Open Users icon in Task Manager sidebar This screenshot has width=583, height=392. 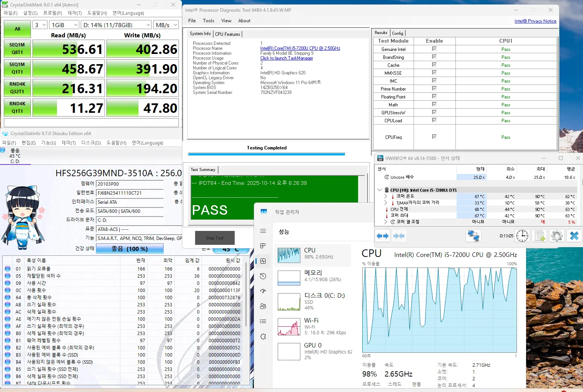coord(263,306)
